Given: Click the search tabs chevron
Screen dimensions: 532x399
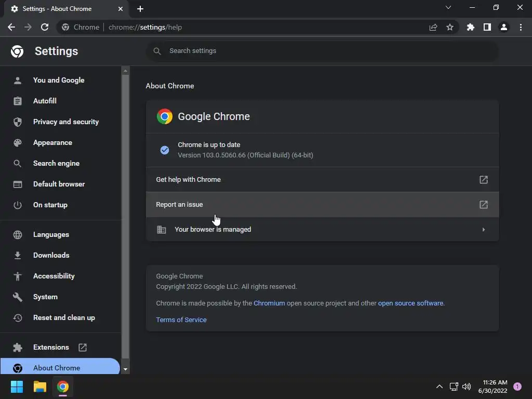Looking at the screenshot, I should (448, 7).
